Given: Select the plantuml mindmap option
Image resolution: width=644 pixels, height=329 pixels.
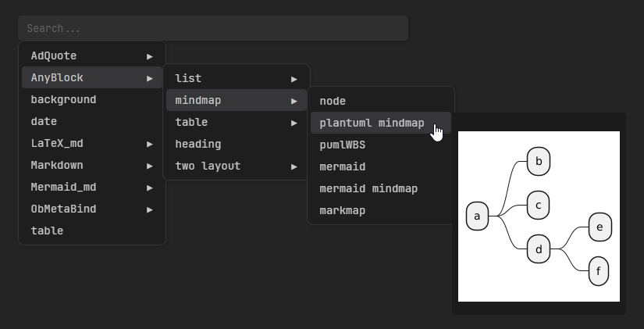Looking at the screenshot, I should (x=372, y=123).
